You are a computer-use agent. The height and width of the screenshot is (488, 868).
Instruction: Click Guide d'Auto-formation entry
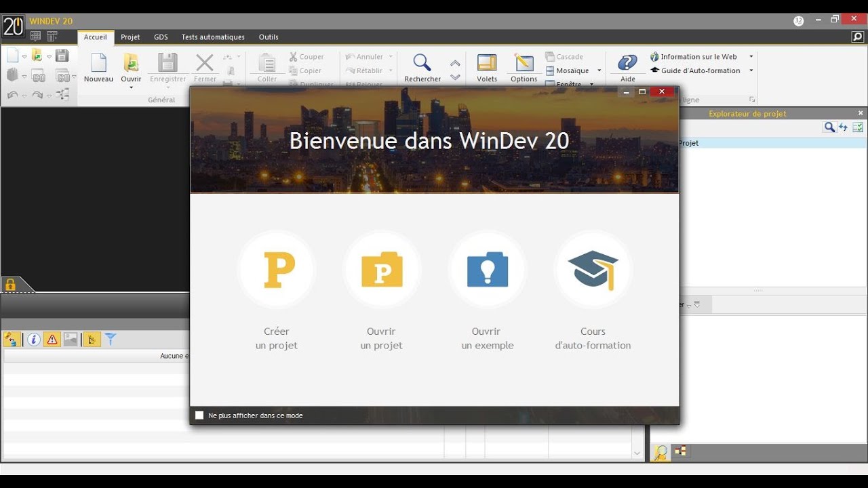[695, 70]
